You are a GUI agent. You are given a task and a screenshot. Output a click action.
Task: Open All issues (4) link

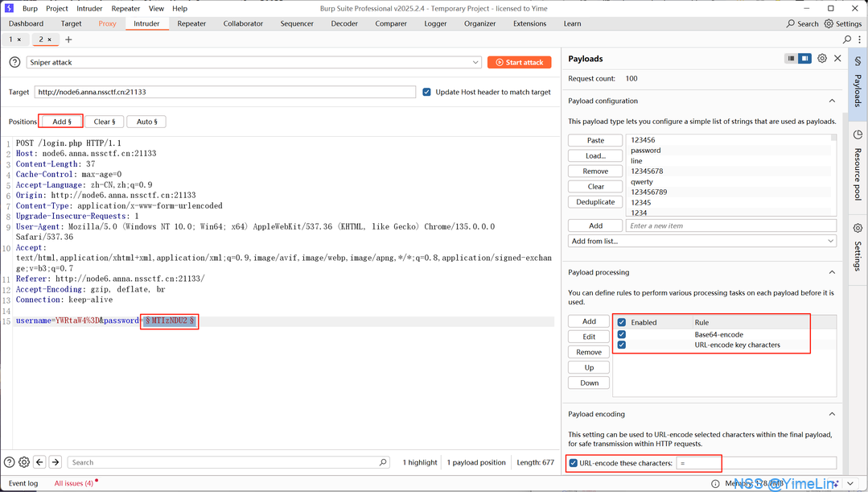pos(74,484)
